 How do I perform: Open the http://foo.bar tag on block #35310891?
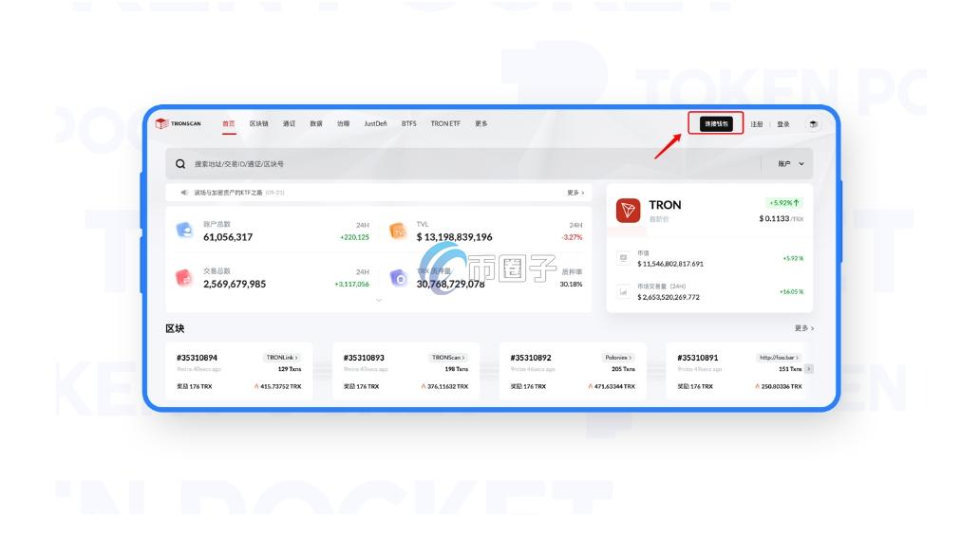[779, 357]
